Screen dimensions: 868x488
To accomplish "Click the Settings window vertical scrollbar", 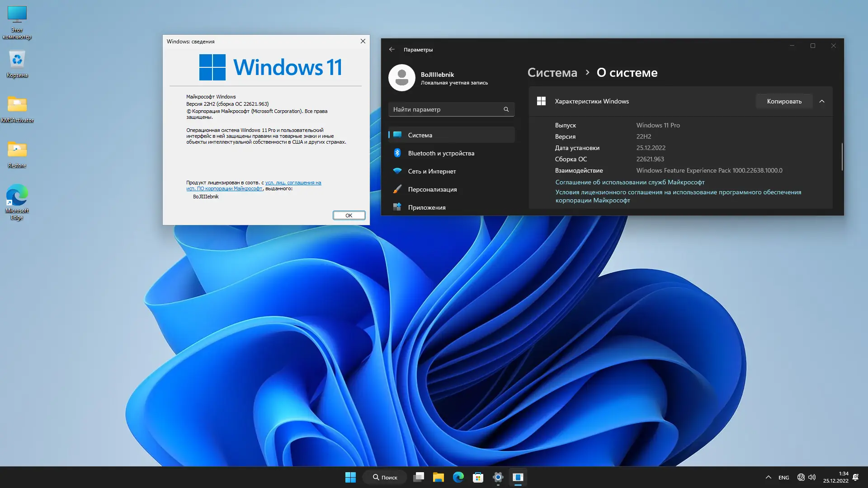I will pyautogui.click(x=842, y=157).
